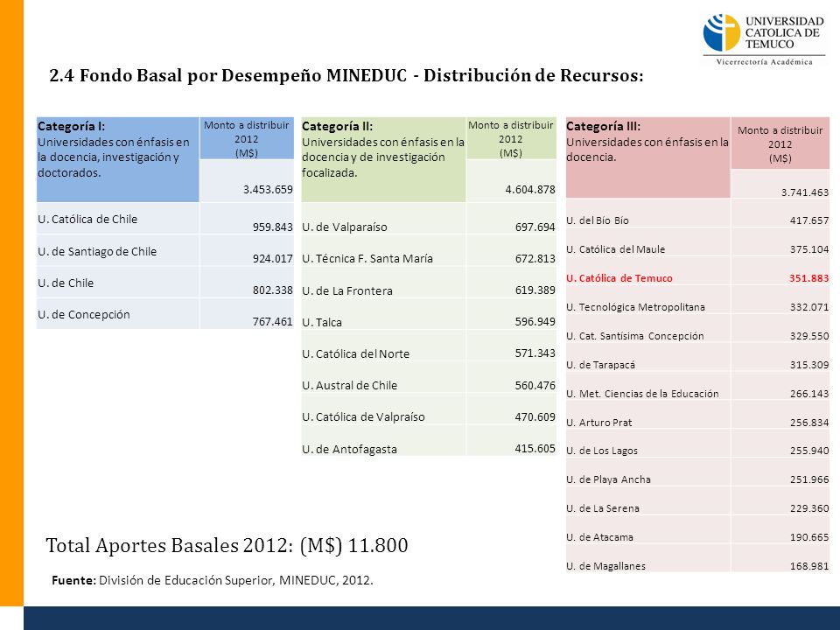Image resolution: width=840 pixels, height=630 pixels.
Task: Select the value '190.665'
Action: pyautogui.click(x=809, y=538)
